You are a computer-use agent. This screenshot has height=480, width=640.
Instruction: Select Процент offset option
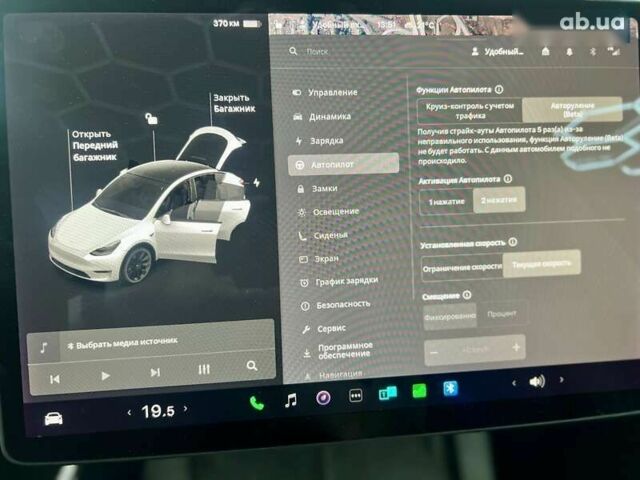502,314
